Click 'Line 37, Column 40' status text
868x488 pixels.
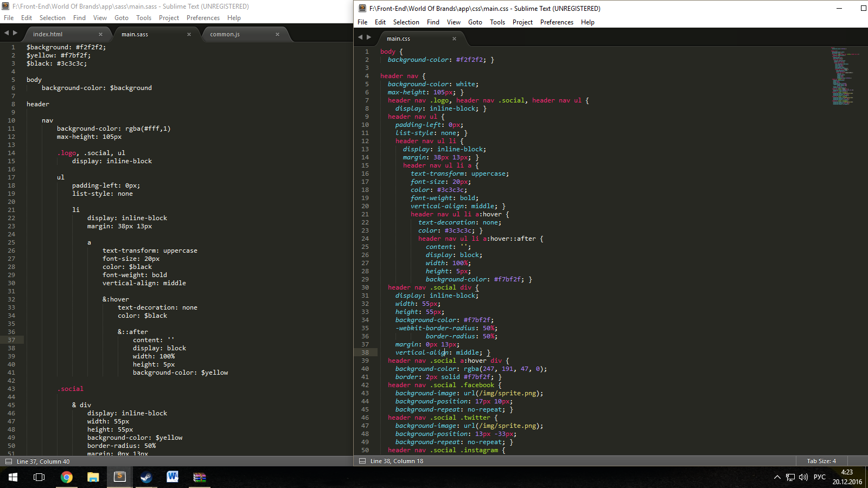click(43, 461)
